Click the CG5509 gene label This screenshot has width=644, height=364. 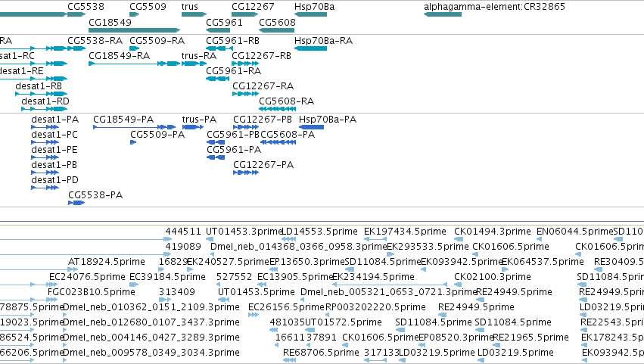click(x=148, y=7)
